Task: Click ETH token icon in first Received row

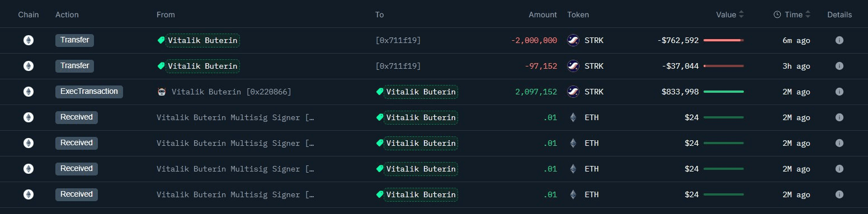Action: pyautogui.click(x=573, y=117)
